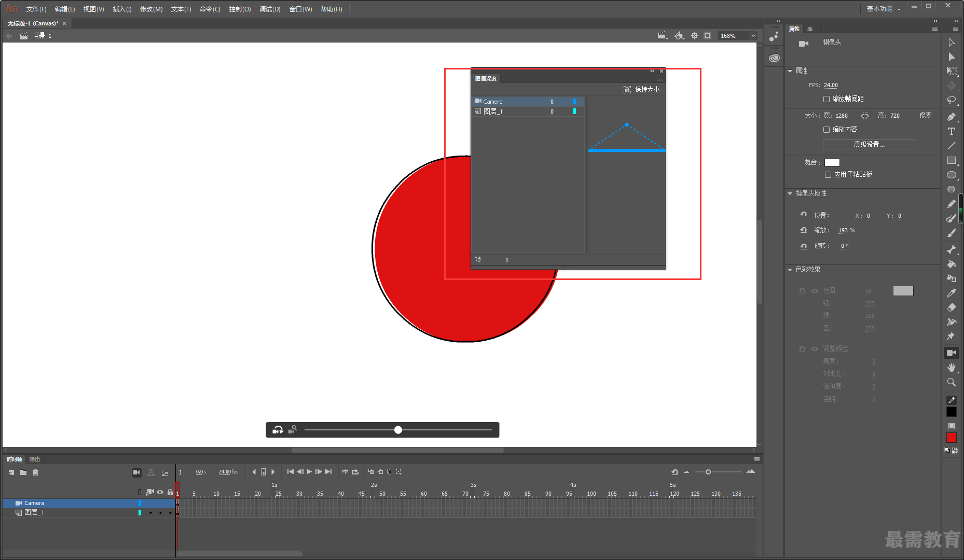Toggle 保持大小 in layer depth panel
The image size is (964, 560).
(x=641, y=90)
